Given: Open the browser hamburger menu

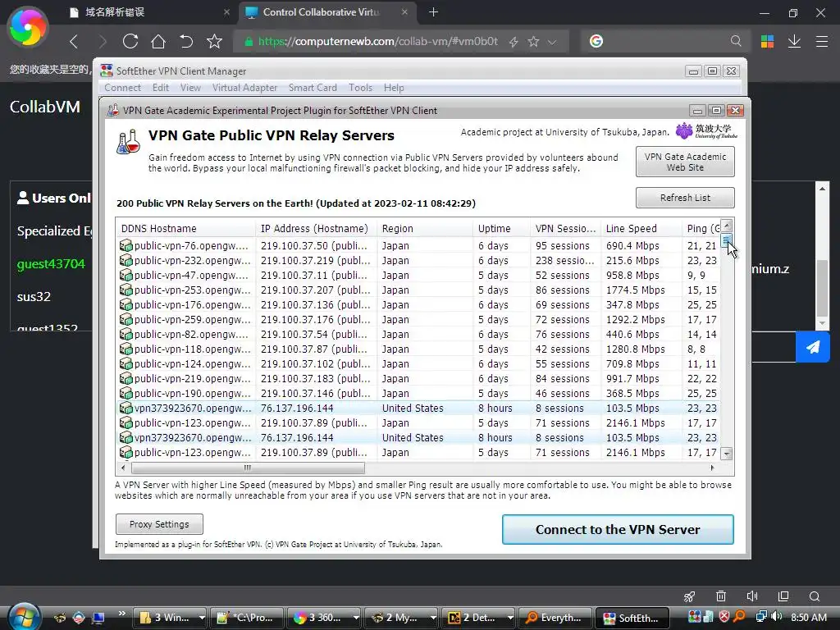Looking at the screenshot, I should [x=822, y=41].
